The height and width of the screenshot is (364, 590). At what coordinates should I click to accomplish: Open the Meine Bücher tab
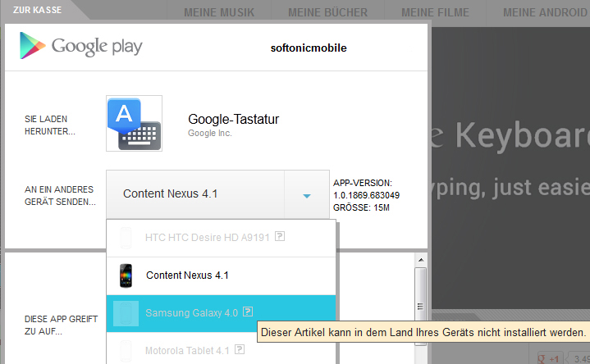pyautogui.click(x=327, y=12)
